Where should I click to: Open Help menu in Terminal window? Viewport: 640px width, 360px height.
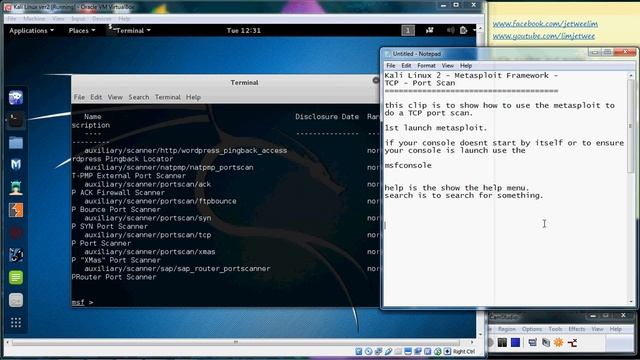click(193, 97)
